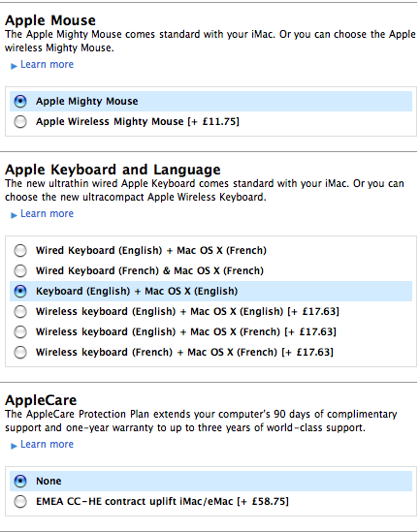Open Learn more under Apple Keyboard and Language
Viewport: 420px width, 532px height.
(47, 214)
